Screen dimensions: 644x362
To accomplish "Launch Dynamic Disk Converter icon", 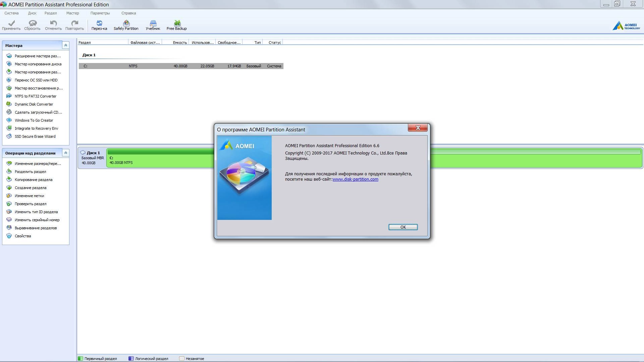I will pos(9,104).
